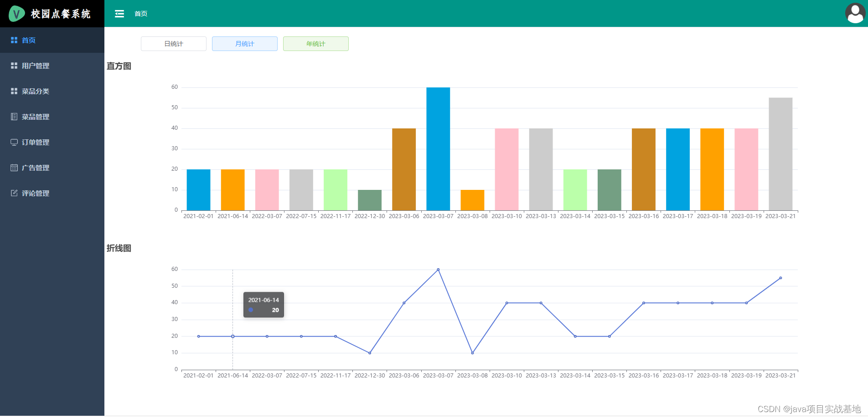This screenshot has height=418, width=868.
Task: Click the monitor icon beside 订单管理
Action: pos(14,142)
